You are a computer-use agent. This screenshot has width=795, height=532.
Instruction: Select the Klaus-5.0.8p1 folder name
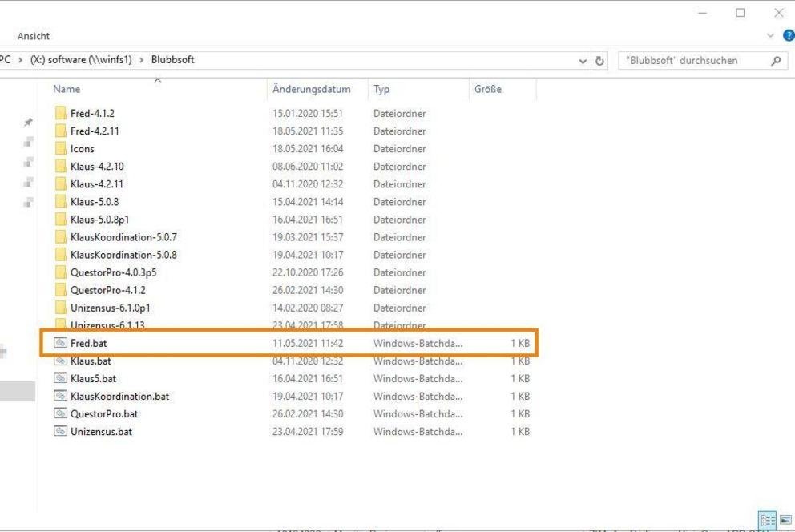coord(100,220)
